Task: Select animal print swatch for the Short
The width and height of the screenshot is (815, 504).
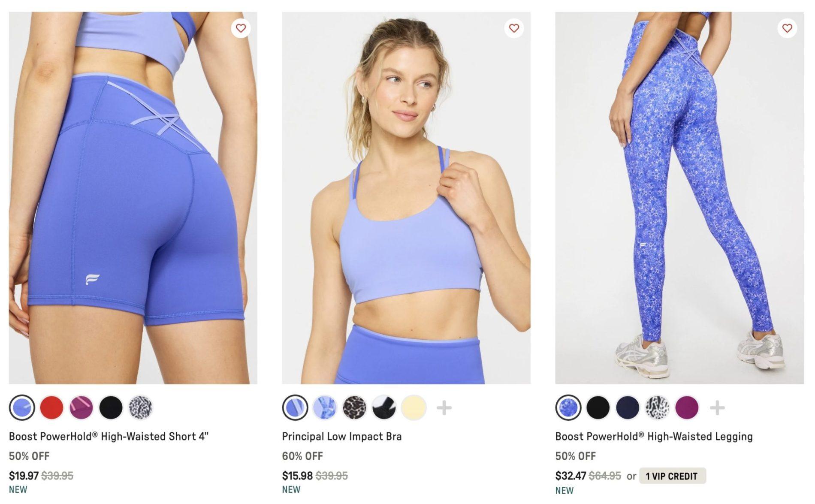Action: pyautogui.click(x=140, y=407)
